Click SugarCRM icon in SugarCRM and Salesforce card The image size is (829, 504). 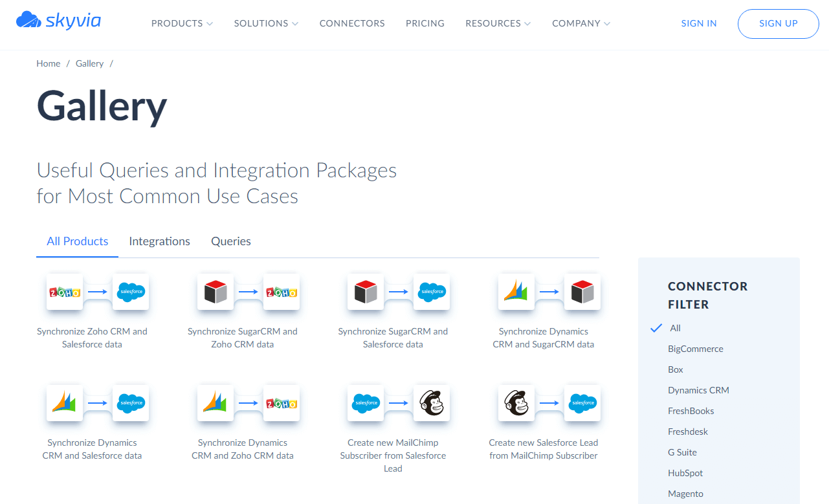click(366, 292)
